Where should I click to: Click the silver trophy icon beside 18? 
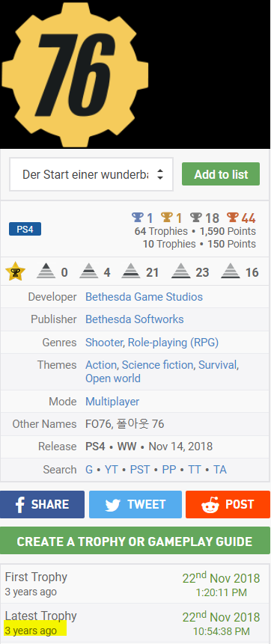pyautogui.click(x=195, y=217)
